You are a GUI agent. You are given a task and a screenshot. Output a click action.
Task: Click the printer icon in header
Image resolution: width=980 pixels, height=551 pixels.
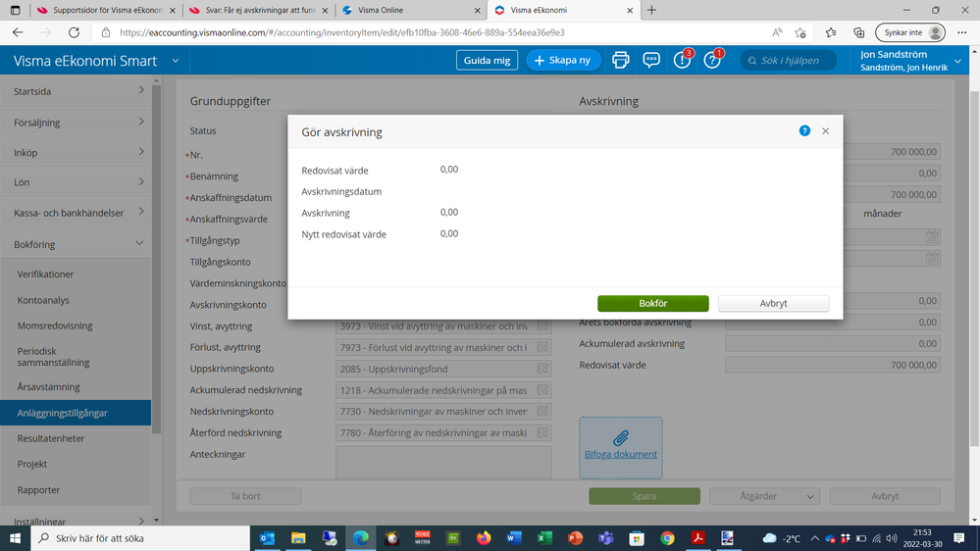coord(620,60)
